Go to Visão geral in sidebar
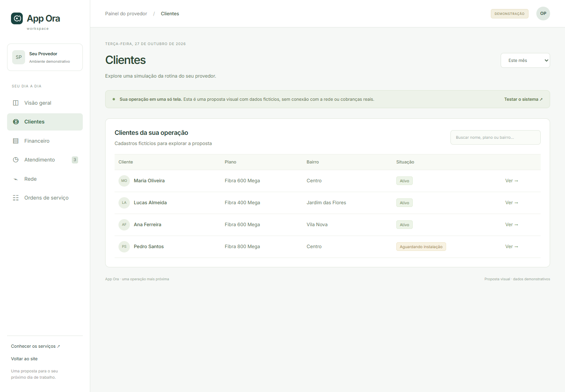565x392 pixels. [x=45, y=103]
